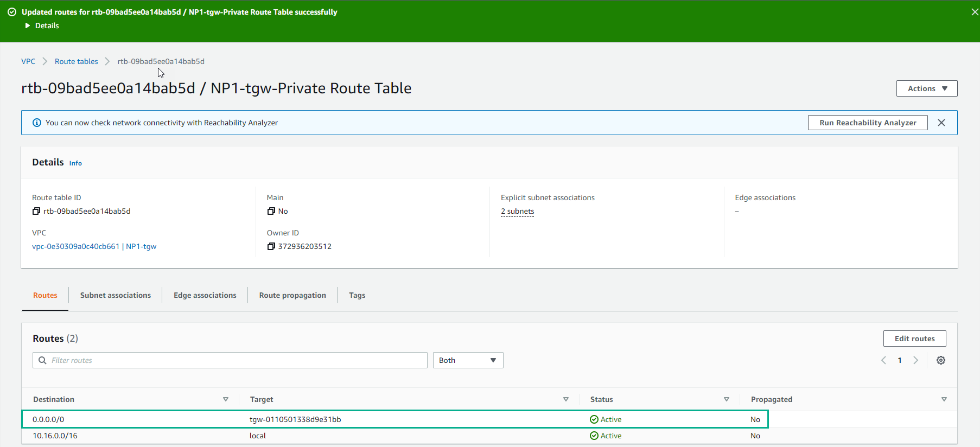Copy the Route table ID value
The image size is (980, 447).
click(36, 211)
